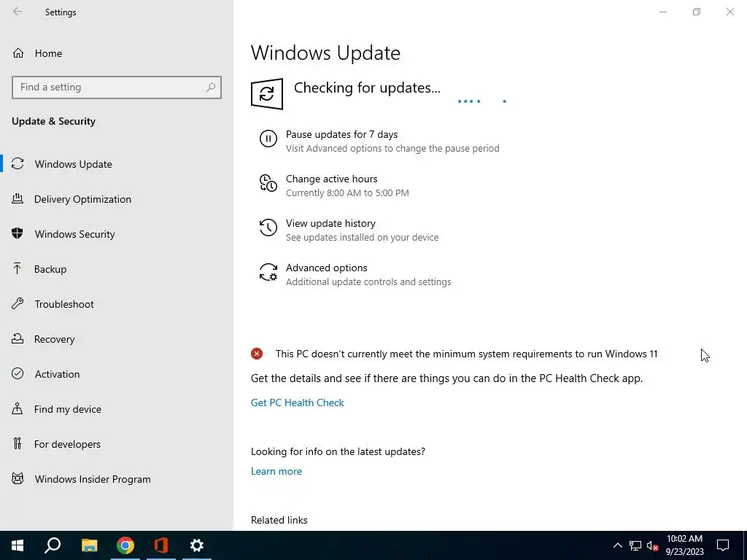Open the Activation section
747x560 pixels.
[117, 374]
